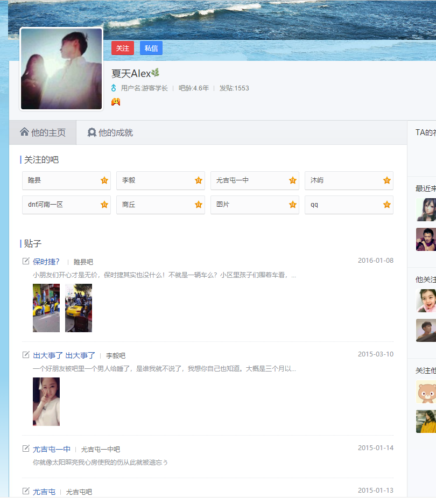436x504 pixels.
Task: Click the date 2016-01-08 text
Action: coord(376,261)
